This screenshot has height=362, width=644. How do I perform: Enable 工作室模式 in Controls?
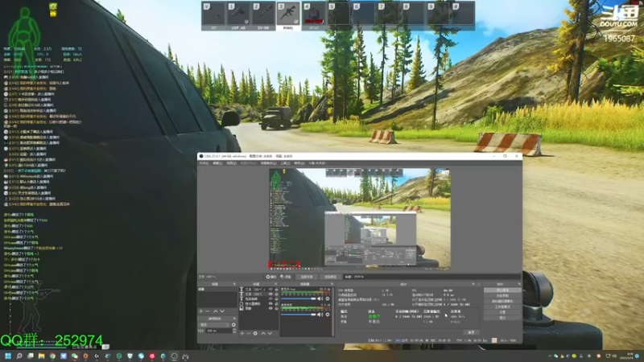[x=502, y=306]
